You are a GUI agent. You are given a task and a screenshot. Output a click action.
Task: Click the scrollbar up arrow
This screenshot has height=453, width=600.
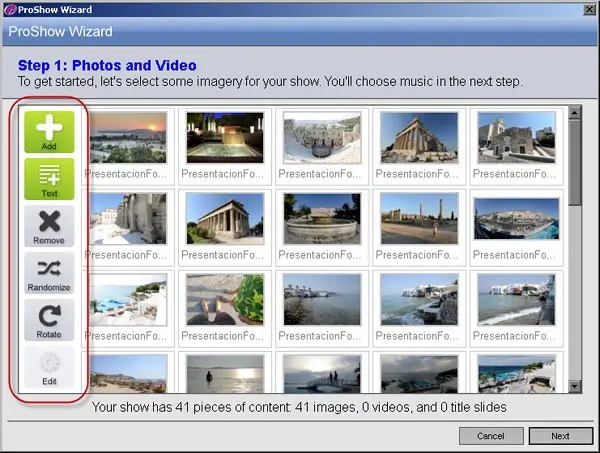[x=574, y=112]
